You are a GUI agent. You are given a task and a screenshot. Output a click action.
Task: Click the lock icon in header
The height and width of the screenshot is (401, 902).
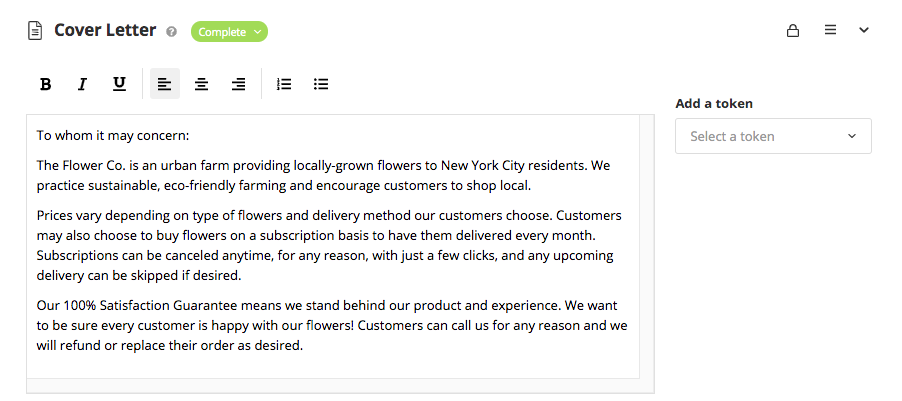click(793, 31)
